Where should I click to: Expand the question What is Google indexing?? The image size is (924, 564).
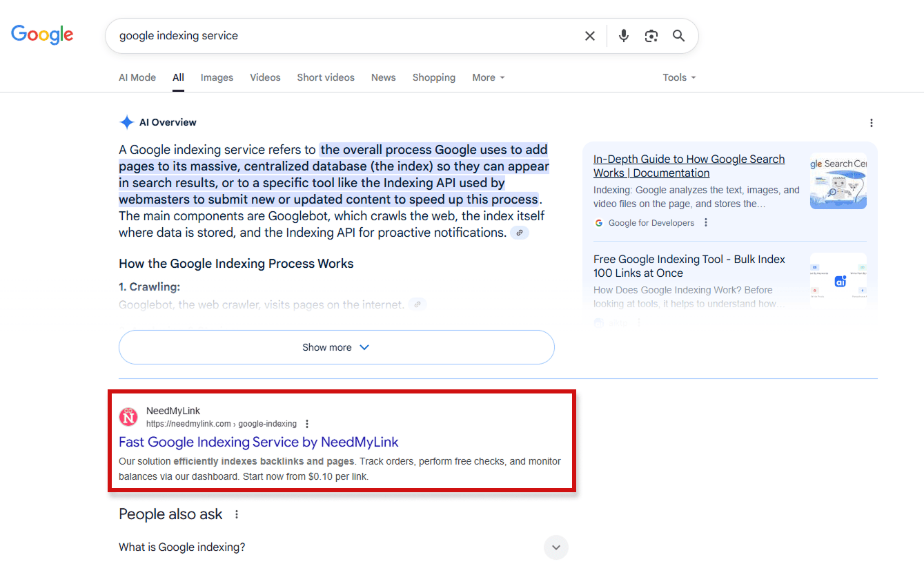(556, 547)
